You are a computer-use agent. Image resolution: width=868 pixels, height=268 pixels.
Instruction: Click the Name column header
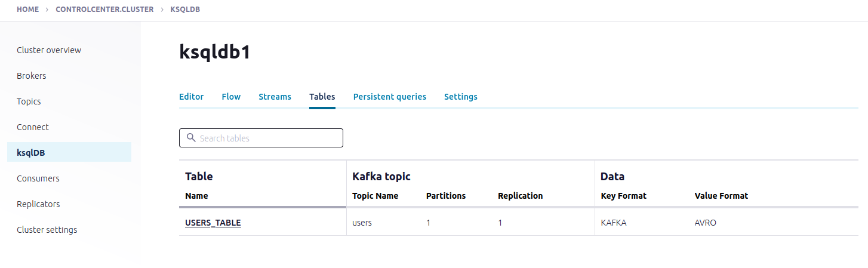pyautogui.click(x=196, y=196)
